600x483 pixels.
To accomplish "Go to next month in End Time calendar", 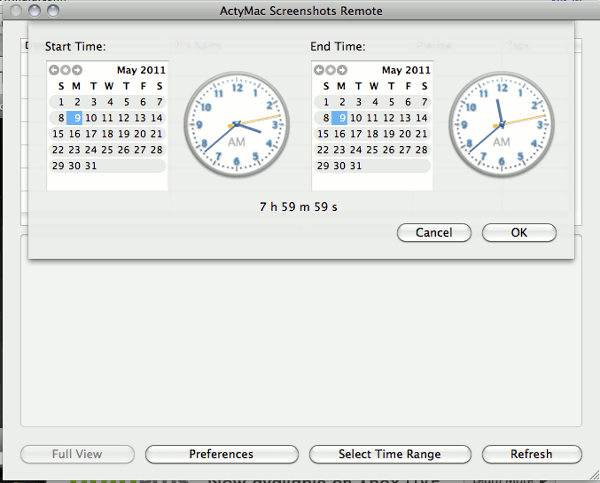I will pyautogui.click(x=342, y=70).
